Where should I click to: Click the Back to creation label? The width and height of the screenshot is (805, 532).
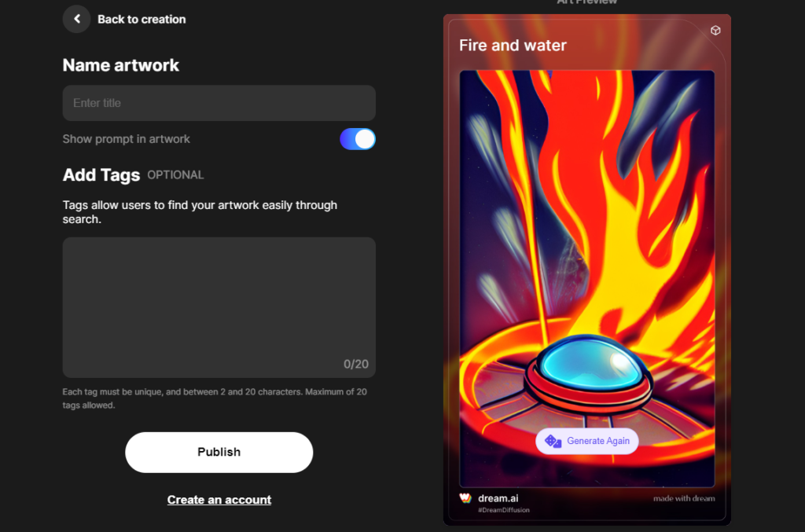[142, 20]
